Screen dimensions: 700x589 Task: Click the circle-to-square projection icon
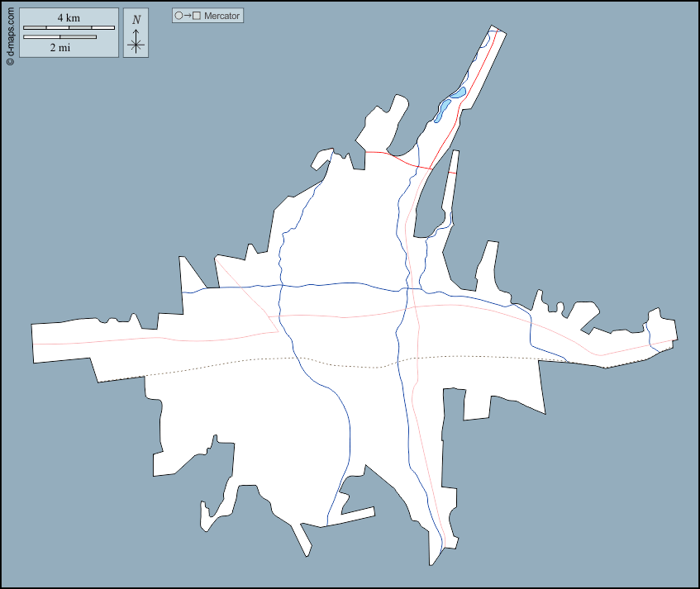pos(188,16)
